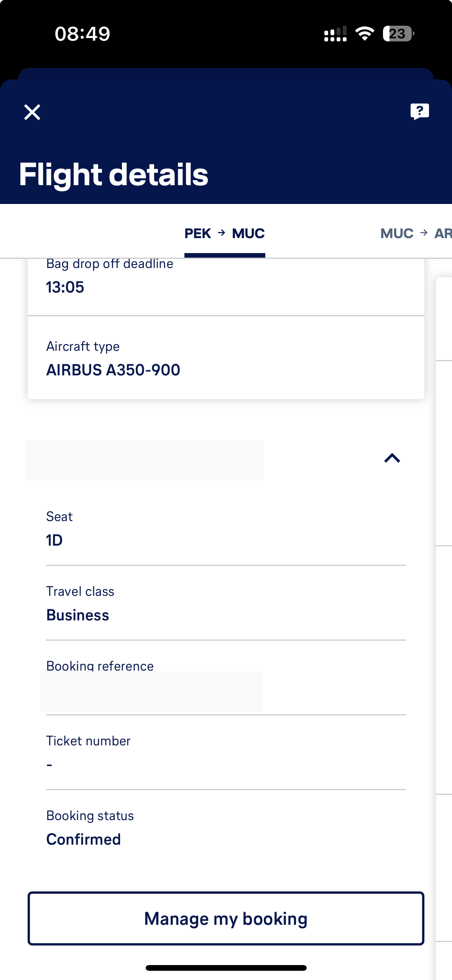Image resolution: width=452 pixels, height=980 pixels.
Task: Tap the bag drop off deadline 13:05
Action: [x=65, y=287]
